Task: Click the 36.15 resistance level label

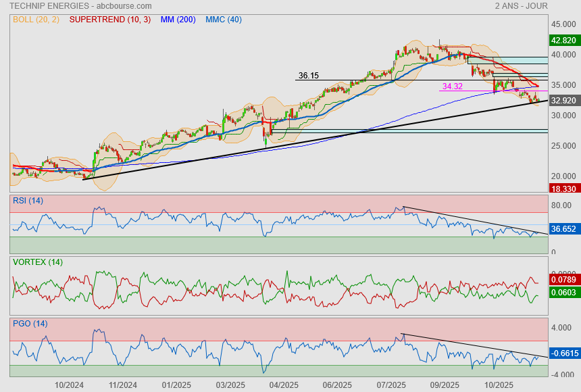Action: [x=309, y=76]
